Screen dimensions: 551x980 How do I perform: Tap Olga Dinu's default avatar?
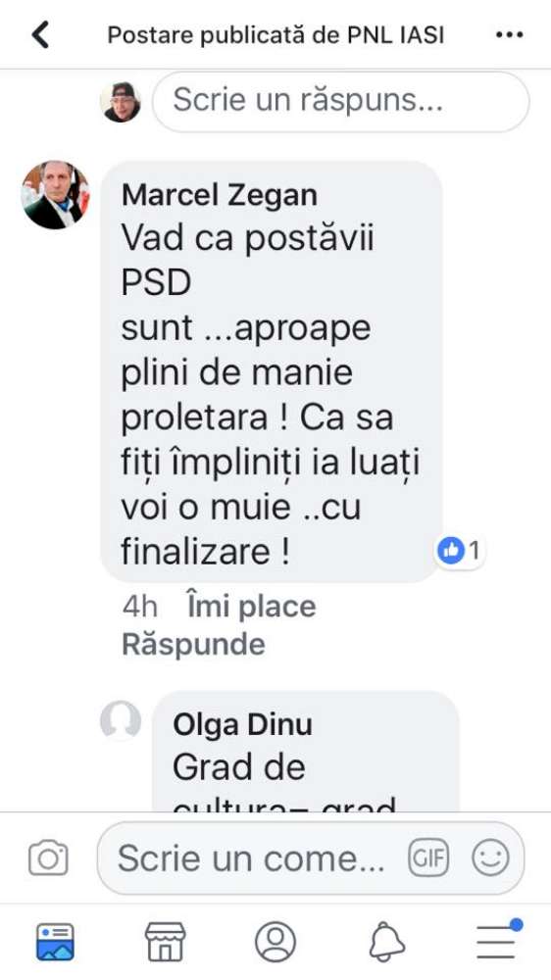pos(120,720)
